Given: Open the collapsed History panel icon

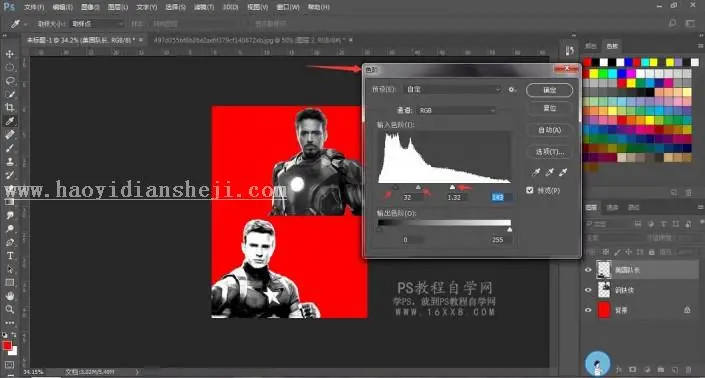Looking at the screenshot, I should [x=570, y=50].
